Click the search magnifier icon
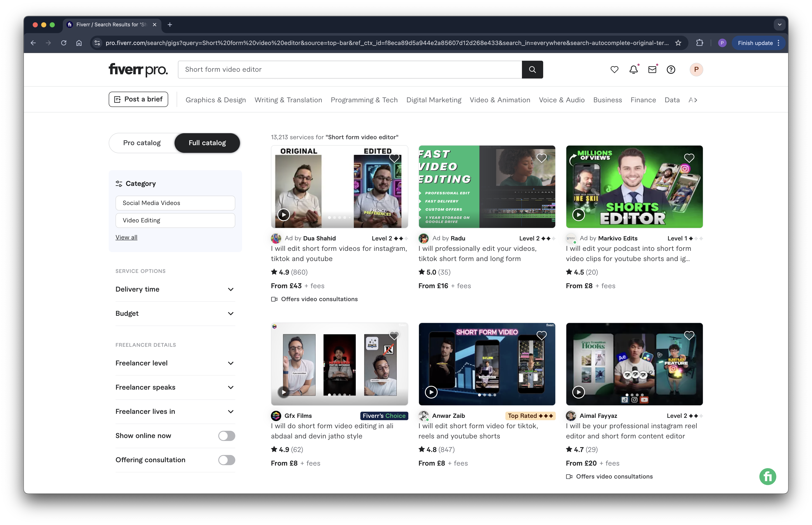Image resolution: width=812 pixels, height=525 pixels. pyautogui.click(x=532, y=70)
